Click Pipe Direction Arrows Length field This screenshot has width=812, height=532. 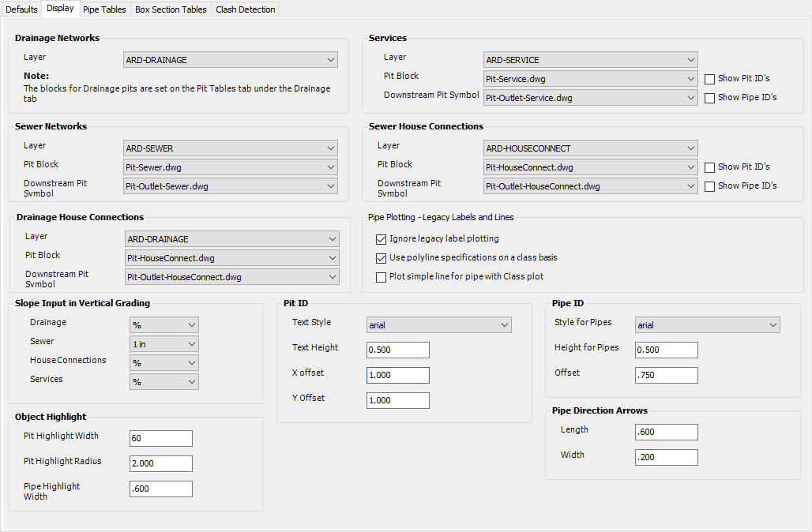coord(667,432)
